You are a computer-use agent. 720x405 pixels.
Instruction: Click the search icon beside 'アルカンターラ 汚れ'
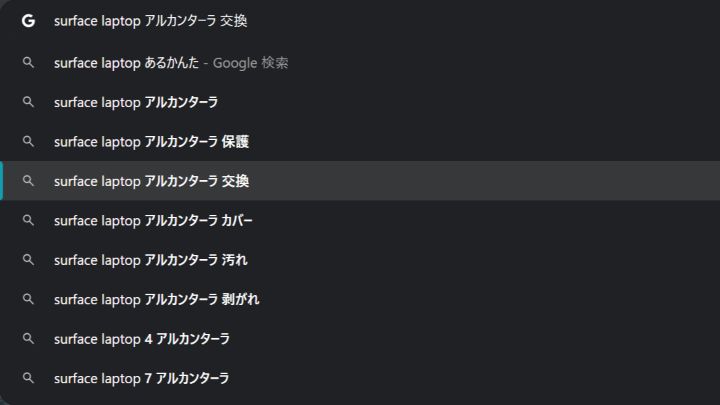tap(28, 260)
